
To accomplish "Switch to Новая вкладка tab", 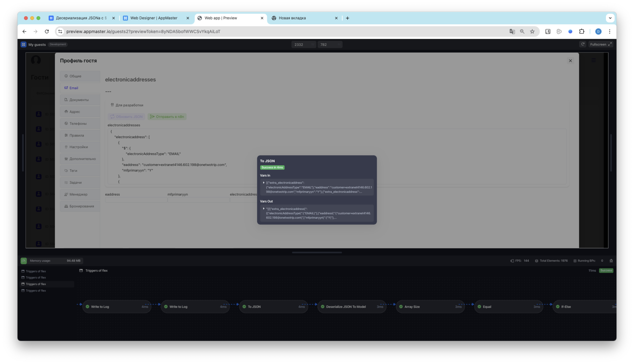I will pos(292,18).
